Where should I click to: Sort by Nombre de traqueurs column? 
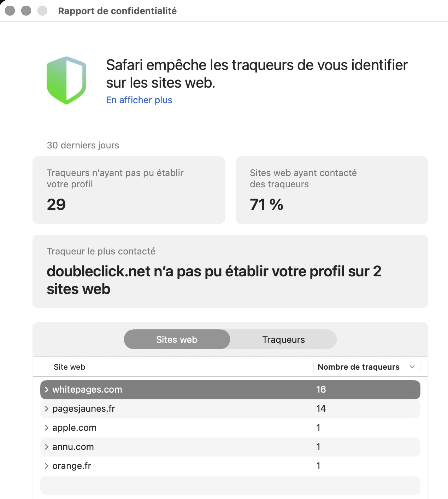point(358,367)
